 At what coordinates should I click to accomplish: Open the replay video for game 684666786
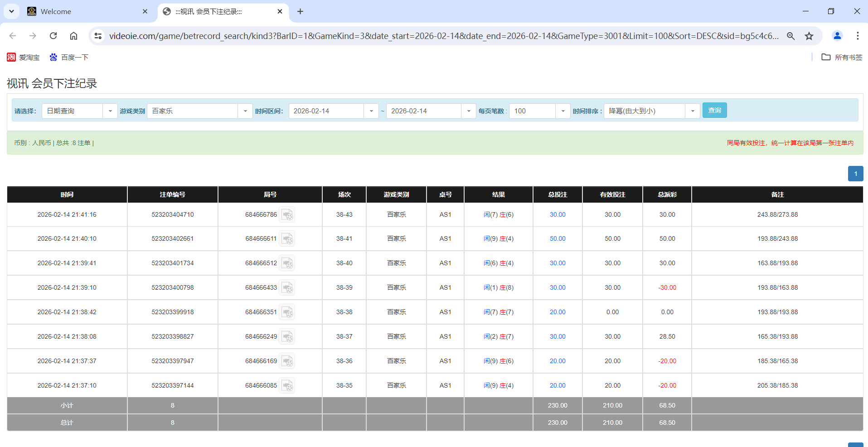[x=287, y=214]
